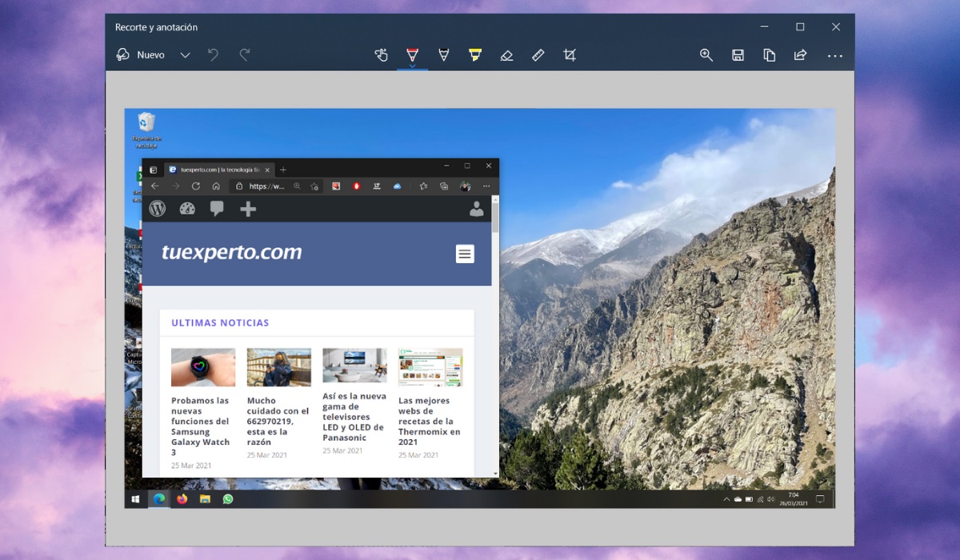960x560 pixels.
Task: Select the eraser tool
Action: click(506, 55)
